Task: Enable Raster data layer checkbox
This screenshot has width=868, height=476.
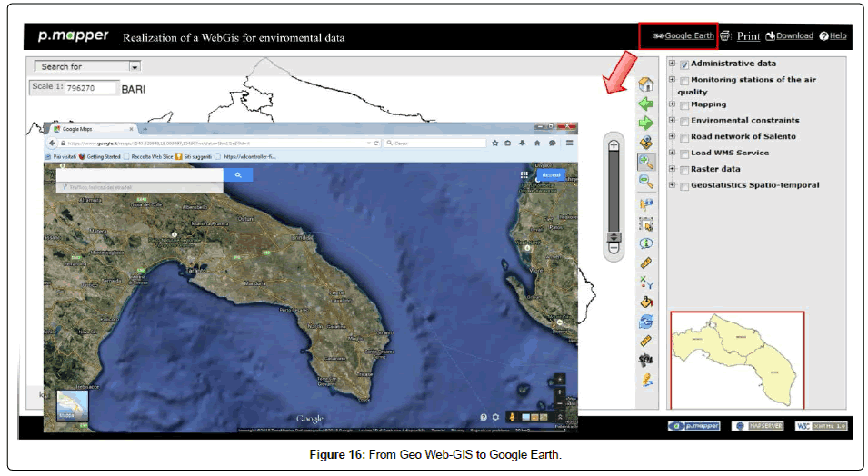Action: point(684,170)
